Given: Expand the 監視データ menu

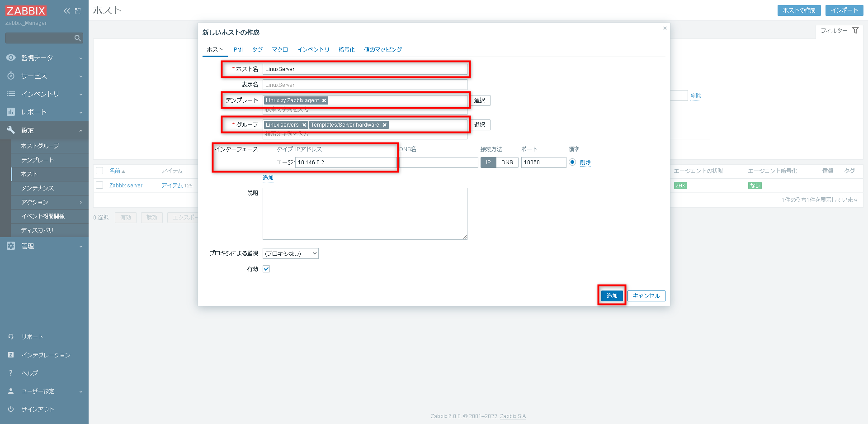Looking at the screenshot, I should (x=44, y=57).
